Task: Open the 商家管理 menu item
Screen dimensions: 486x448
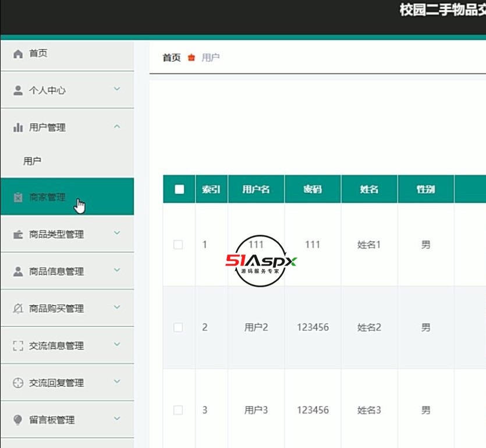Action: click(x=68, y=197)
